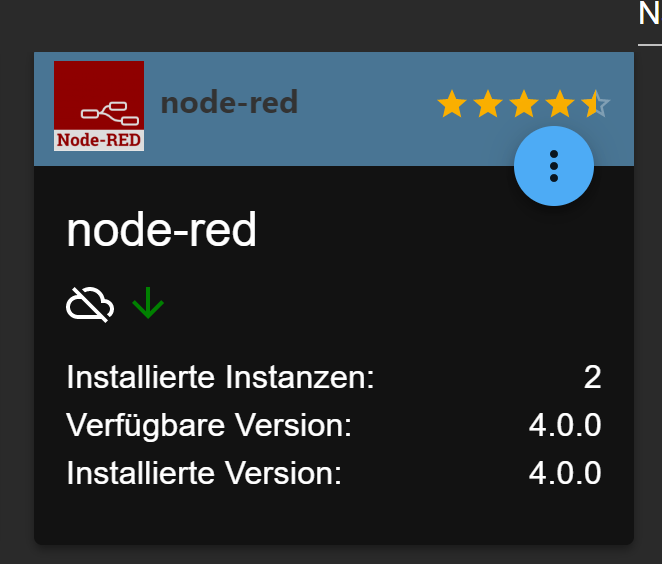Open the three-dot options menu button

click(553, 166)
